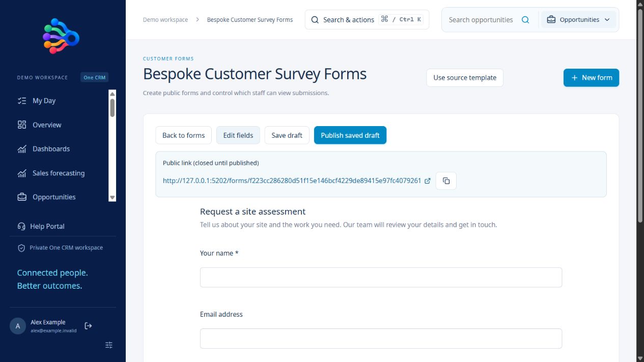Click the DEMO WORKSPACE sidebar label
The height and width of the screenshot is (362, 644).
[42, 78]
